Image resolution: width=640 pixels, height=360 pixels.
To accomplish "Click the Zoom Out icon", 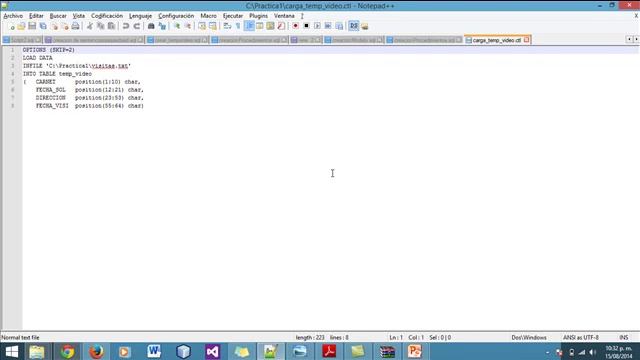I will pyautogui.click(x=188, y=26).
